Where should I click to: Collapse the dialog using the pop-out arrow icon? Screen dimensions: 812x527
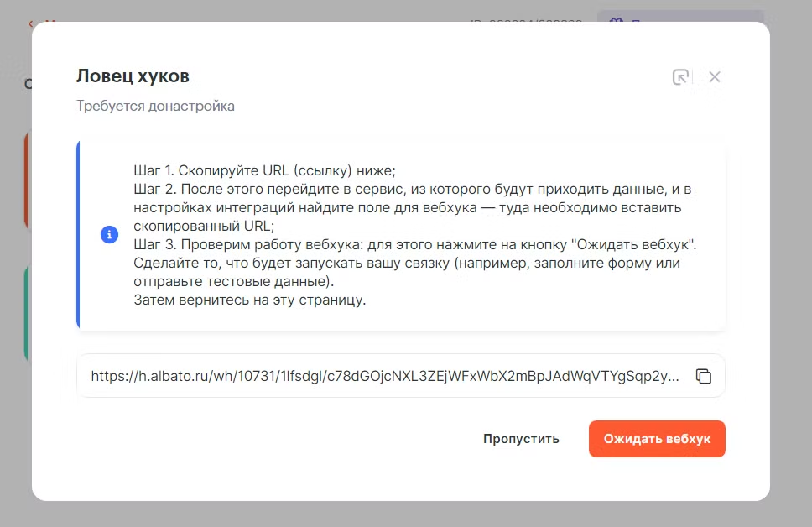pos(680,77)
